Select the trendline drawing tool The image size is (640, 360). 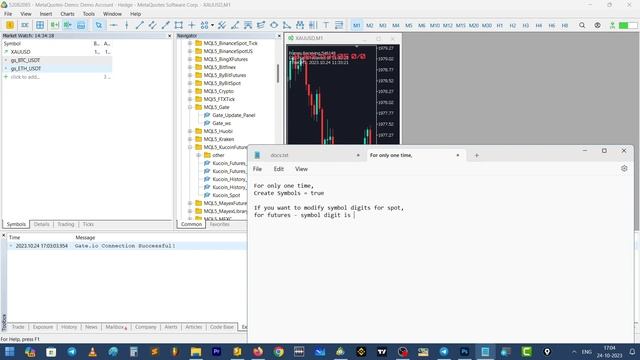pos(140,25)
